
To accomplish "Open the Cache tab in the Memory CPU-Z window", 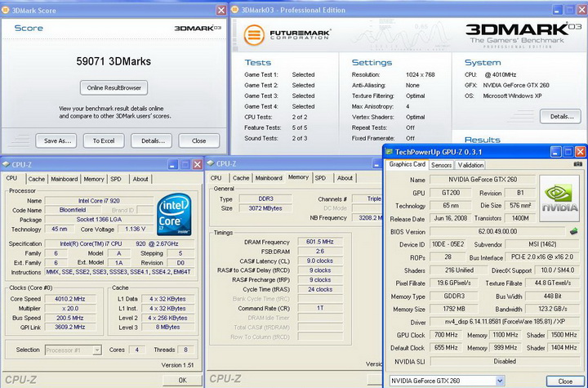I will point(241,178).
